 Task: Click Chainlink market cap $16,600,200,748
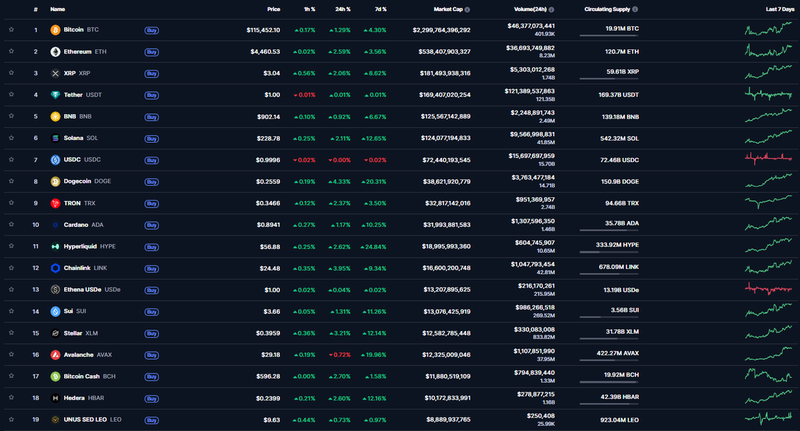(x=446, y=268)
